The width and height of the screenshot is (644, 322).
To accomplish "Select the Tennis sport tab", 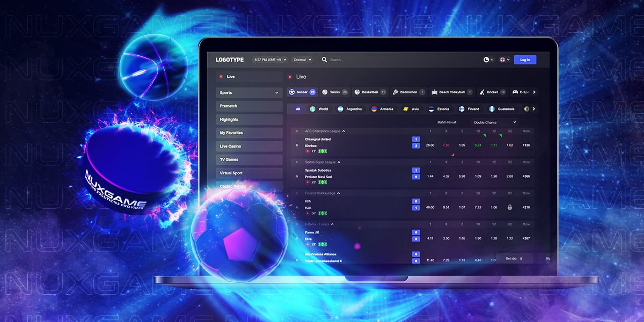I will coord(335,92).
